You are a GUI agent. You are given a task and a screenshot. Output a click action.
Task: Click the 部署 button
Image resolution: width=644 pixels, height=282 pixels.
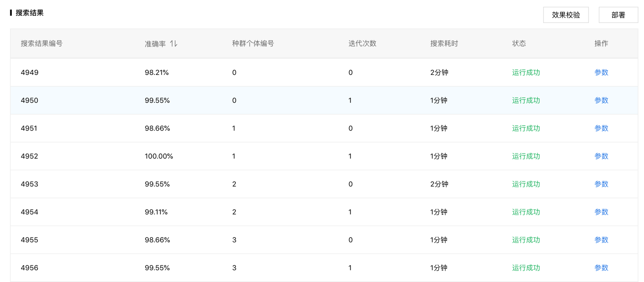(x=618, y=15)
